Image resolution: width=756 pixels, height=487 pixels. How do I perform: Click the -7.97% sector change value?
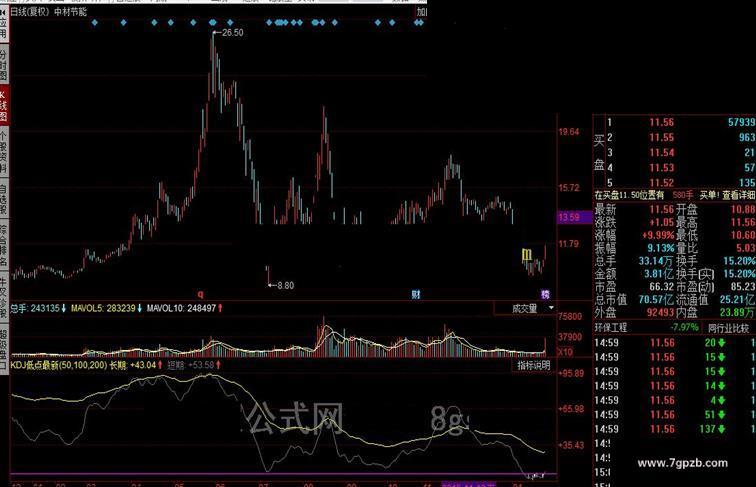point(684,327)
